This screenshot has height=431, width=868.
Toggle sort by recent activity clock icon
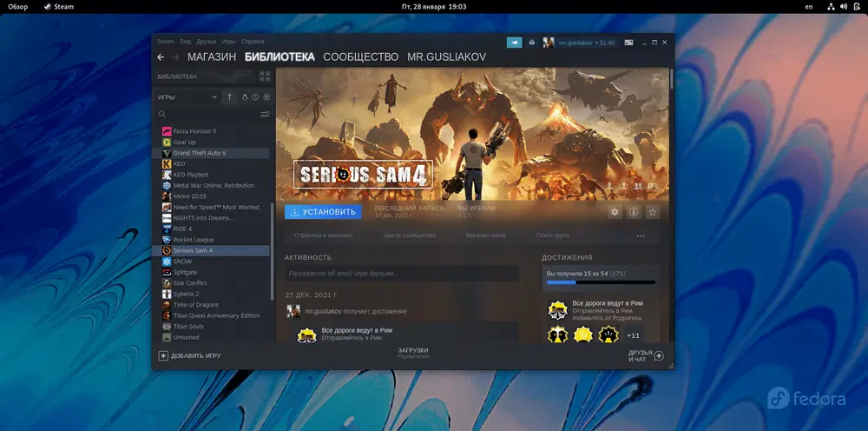255,96
